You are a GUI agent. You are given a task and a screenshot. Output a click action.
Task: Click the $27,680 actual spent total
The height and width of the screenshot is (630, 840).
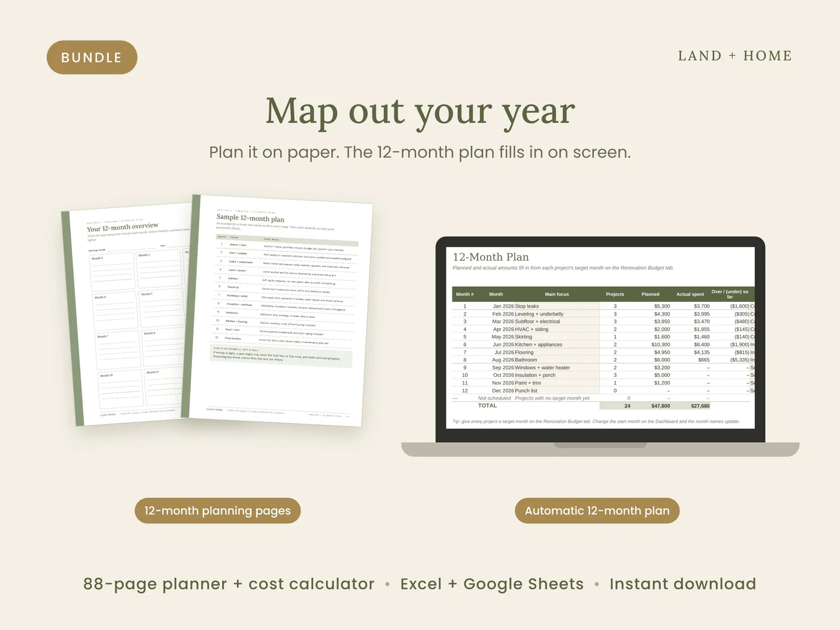700,406
